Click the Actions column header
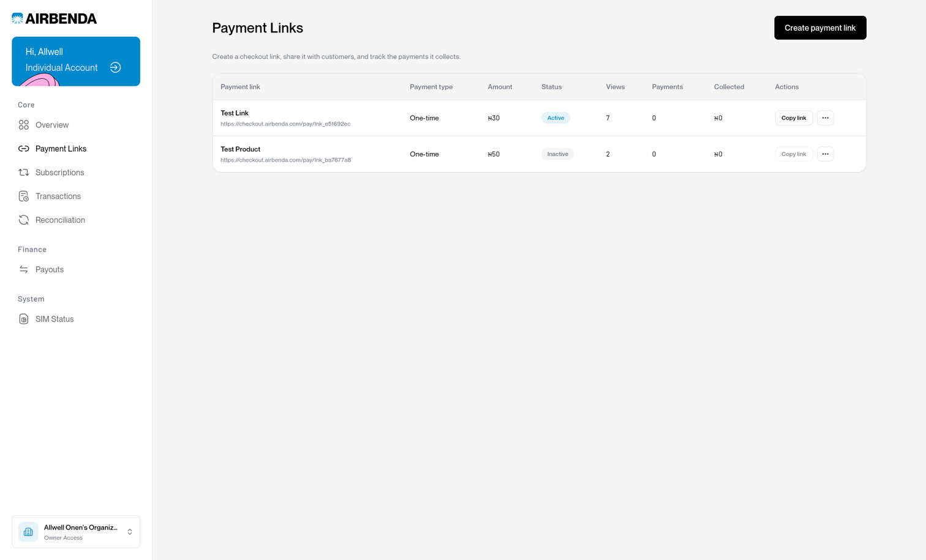 pos(787,87)
